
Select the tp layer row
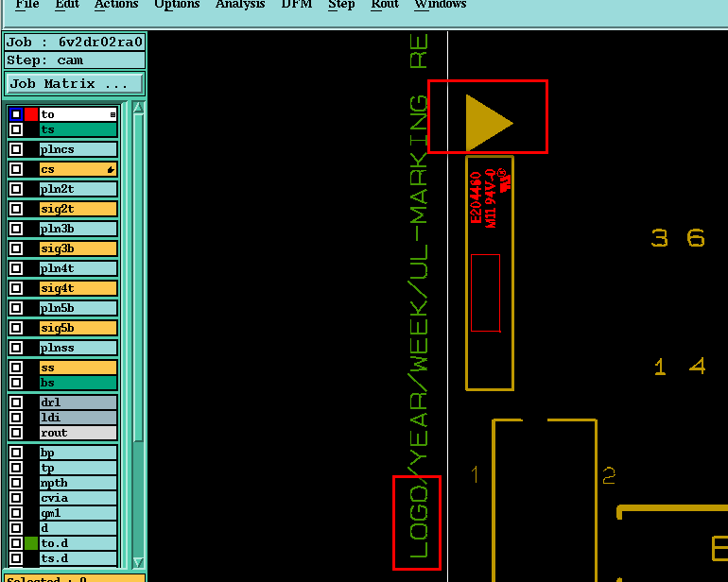pos(78,468)
